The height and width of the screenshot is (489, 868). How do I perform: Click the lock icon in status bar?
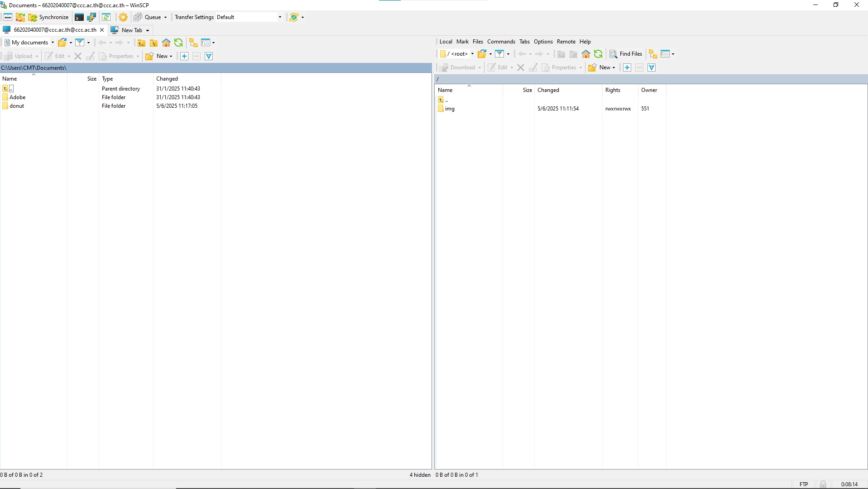coord(823,484)
